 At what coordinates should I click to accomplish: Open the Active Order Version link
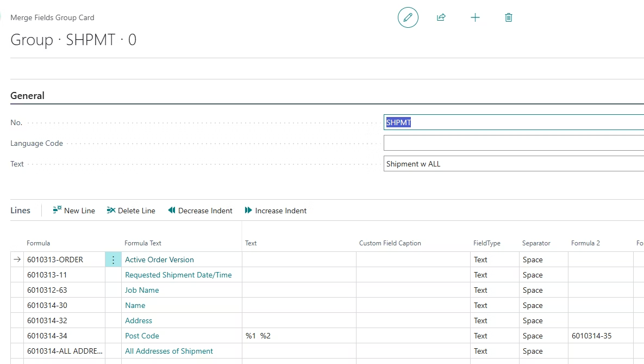point(159,260)
